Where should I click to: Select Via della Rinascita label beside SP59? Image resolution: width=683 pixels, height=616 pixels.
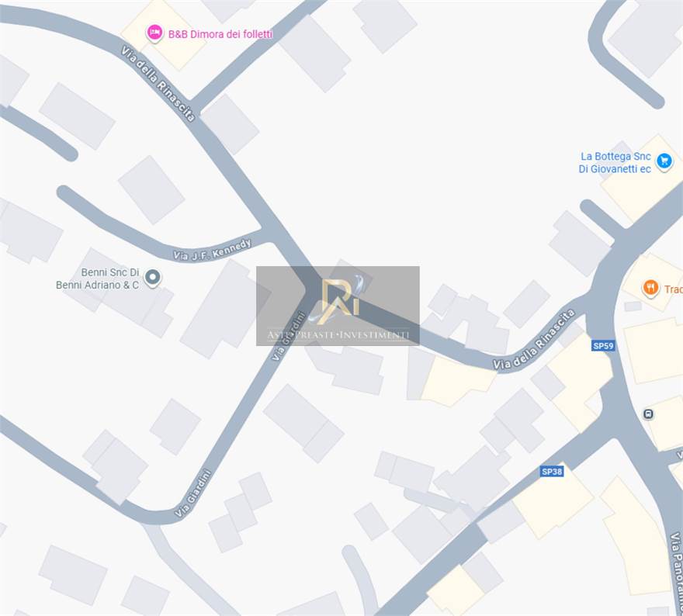click(534, 340)
